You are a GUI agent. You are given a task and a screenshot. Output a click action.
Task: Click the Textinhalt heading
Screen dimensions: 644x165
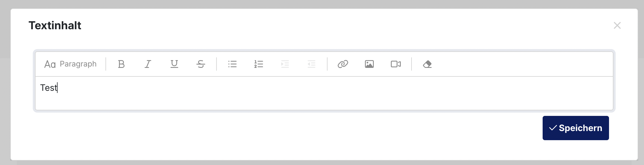tap(55, 25)
